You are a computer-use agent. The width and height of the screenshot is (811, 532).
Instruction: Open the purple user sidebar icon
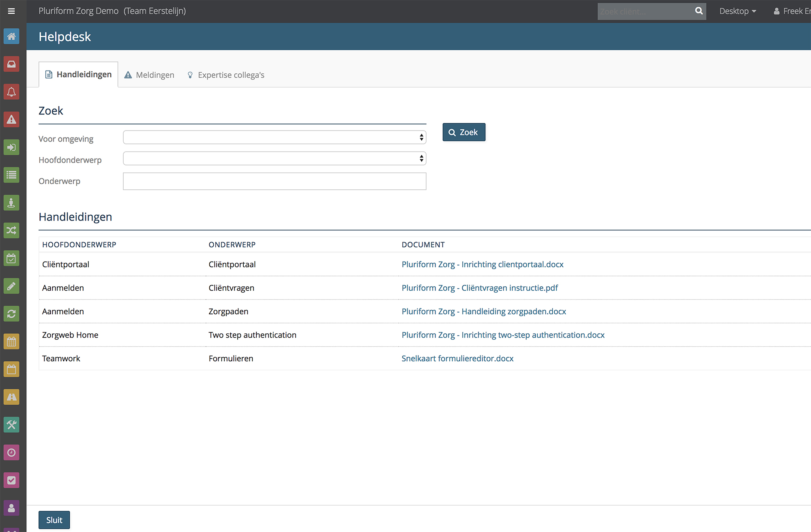tap(11, 508)
